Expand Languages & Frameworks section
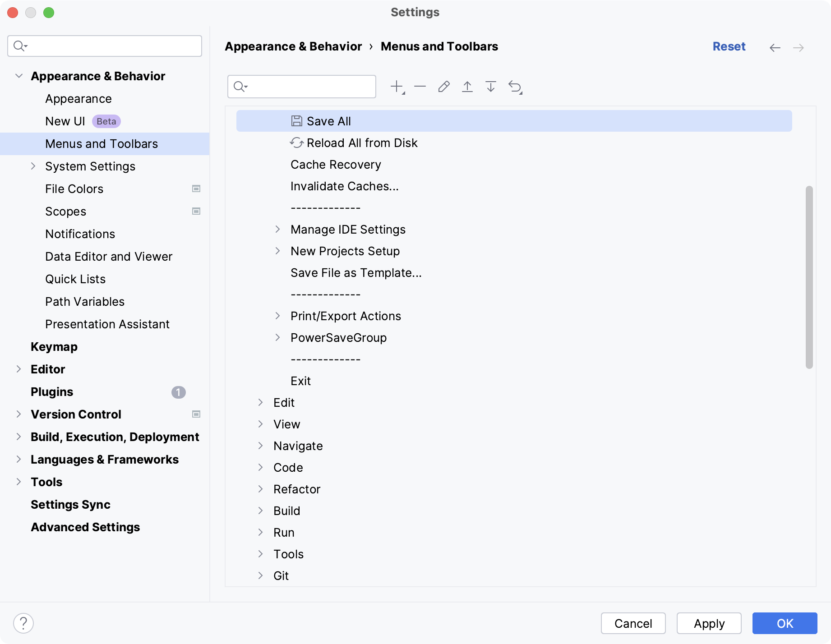831x644 pixels. pyautogui.click(x=18, y=459)
